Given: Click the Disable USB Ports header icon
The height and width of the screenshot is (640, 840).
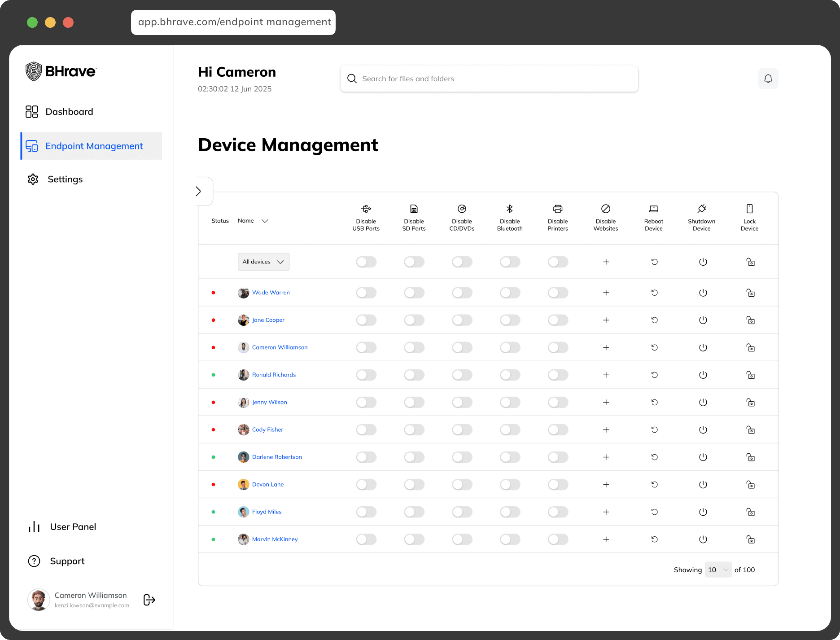Looking at the screenshot, I should 366,209.
